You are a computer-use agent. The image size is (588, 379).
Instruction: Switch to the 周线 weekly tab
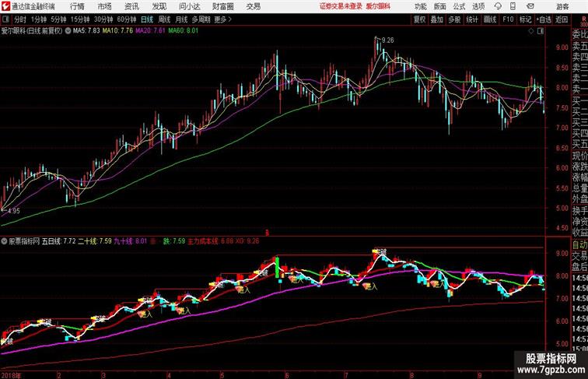[x=164, y=19]
